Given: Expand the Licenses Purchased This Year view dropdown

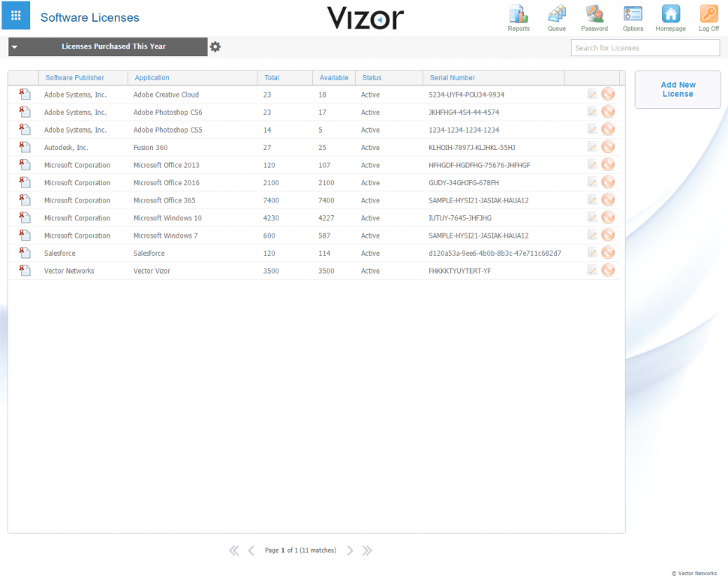Looking at the screenshot, I should 14,46.
